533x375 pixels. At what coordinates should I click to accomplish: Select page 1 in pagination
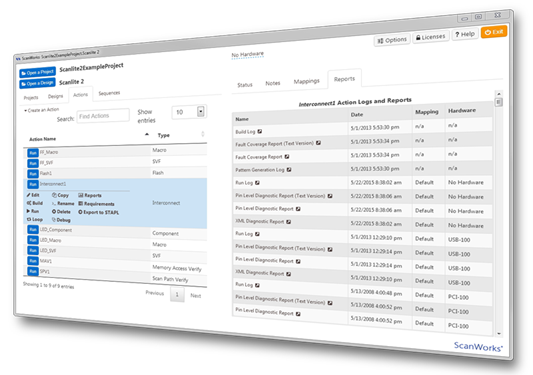177,294
